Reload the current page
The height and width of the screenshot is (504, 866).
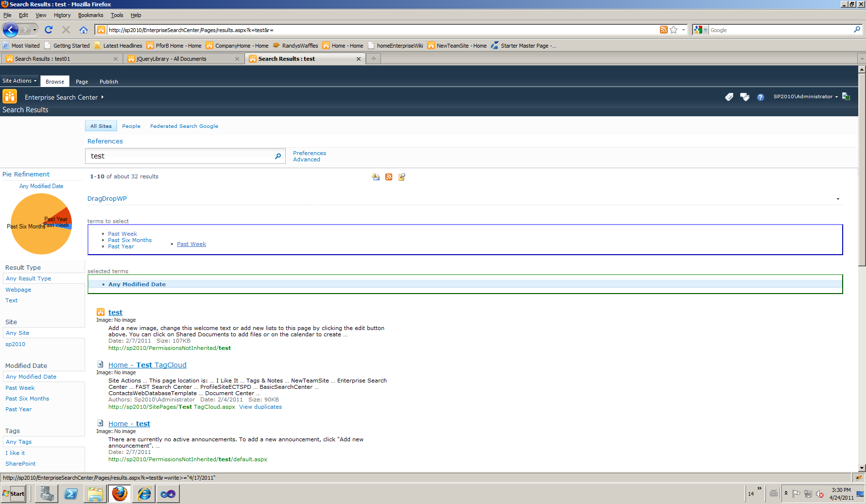49,30
